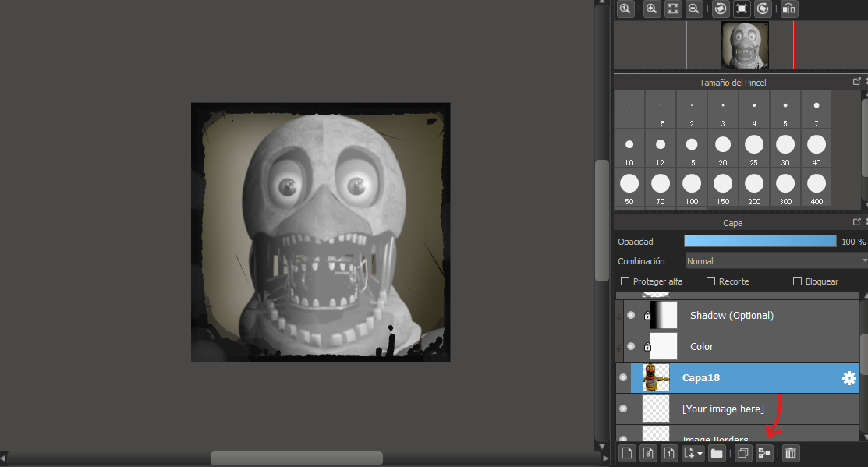Viewport: 868px width, 467px height.
Task: Hide the Capa18 layer
Action: 622,378
